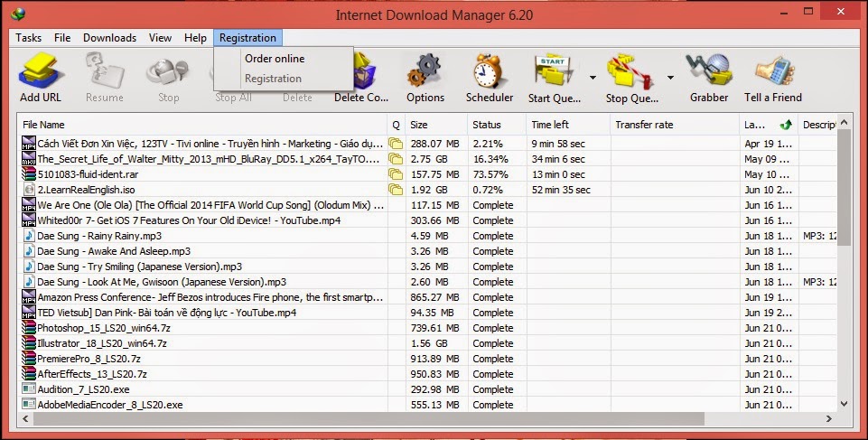Select Dae Sung - Awake And Asleep.mp3
The height and width of the screenshot is (440, 868).
click(427, 251)
